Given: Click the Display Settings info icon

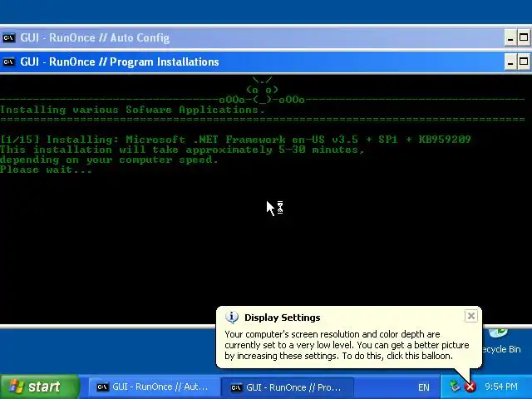Looking at the screenshot, I should pos(232,318).
